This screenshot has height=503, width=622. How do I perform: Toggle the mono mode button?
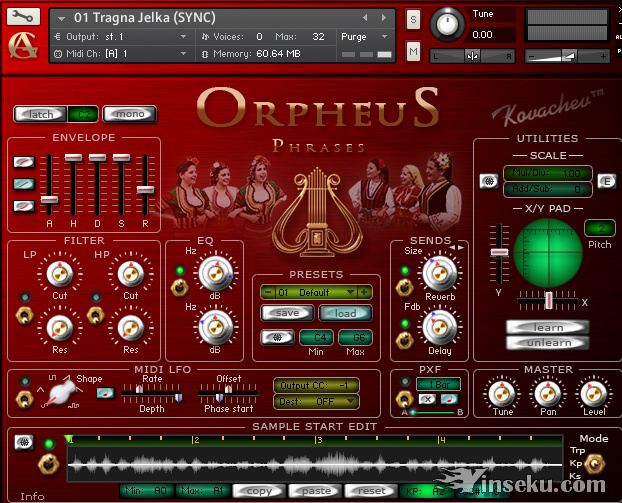[130, 114]
